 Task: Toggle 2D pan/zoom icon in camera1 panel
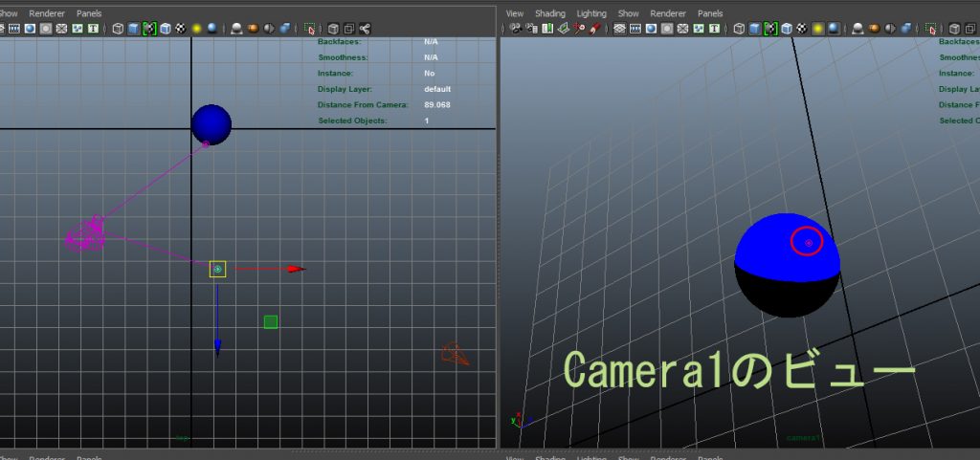tap(579, 29)
